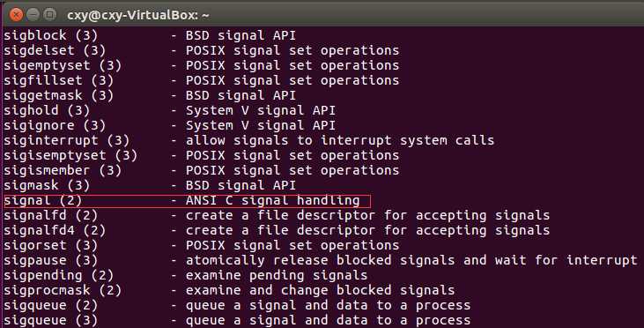Click the sigdelset (3) entry
This screenshot has height=328, width=644.
coord(55,50)
